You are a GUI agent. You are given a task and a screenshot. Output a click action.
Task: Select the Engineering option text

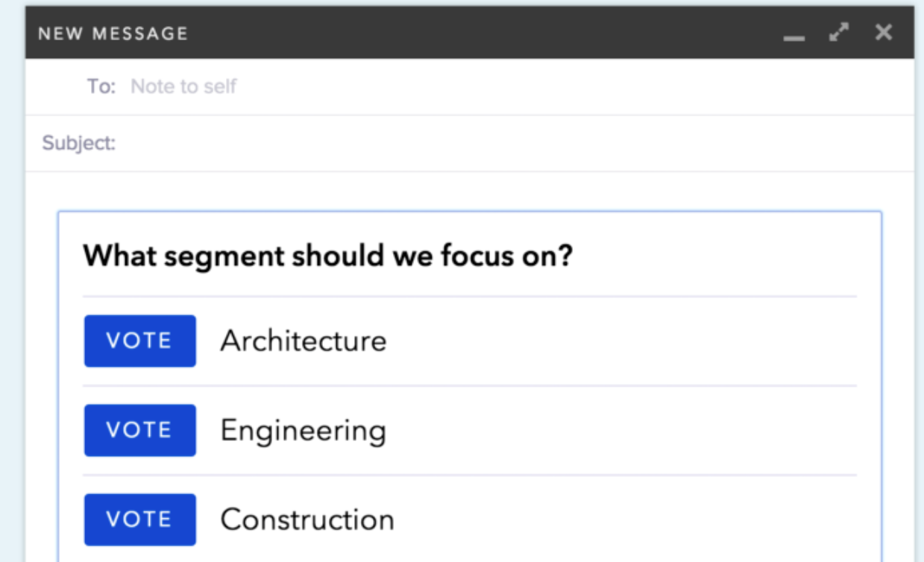pos(304,430)
